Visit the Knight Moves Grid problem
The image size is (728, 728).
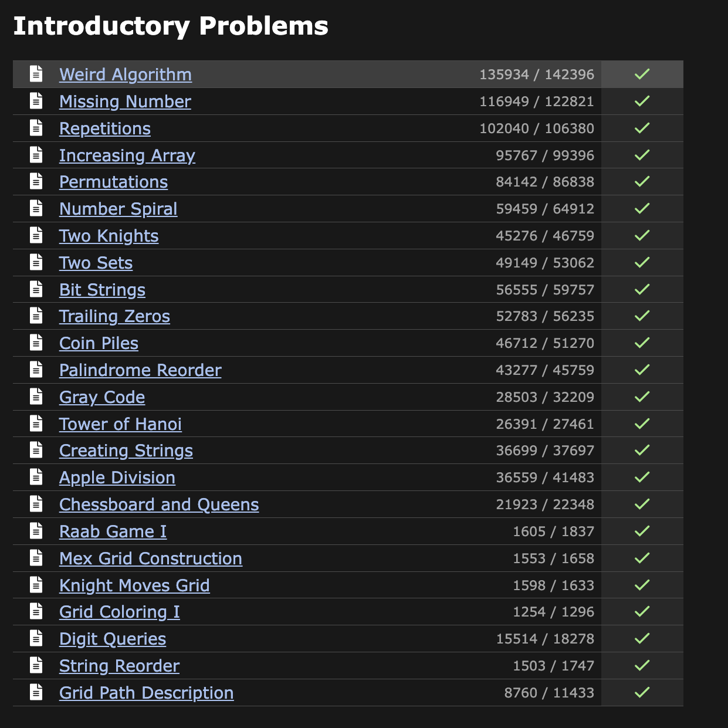pos(134,585)
